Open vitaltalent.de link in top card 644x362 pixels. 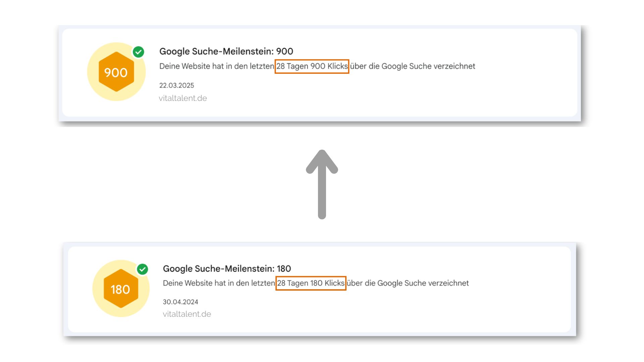(183, 98)
